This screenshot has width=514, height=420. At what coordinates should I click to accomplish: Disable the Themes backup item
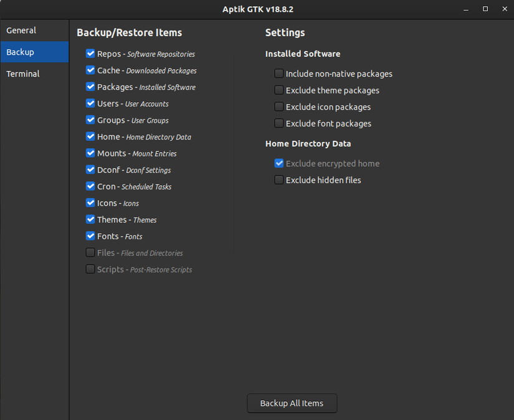(x=90, y=219)
